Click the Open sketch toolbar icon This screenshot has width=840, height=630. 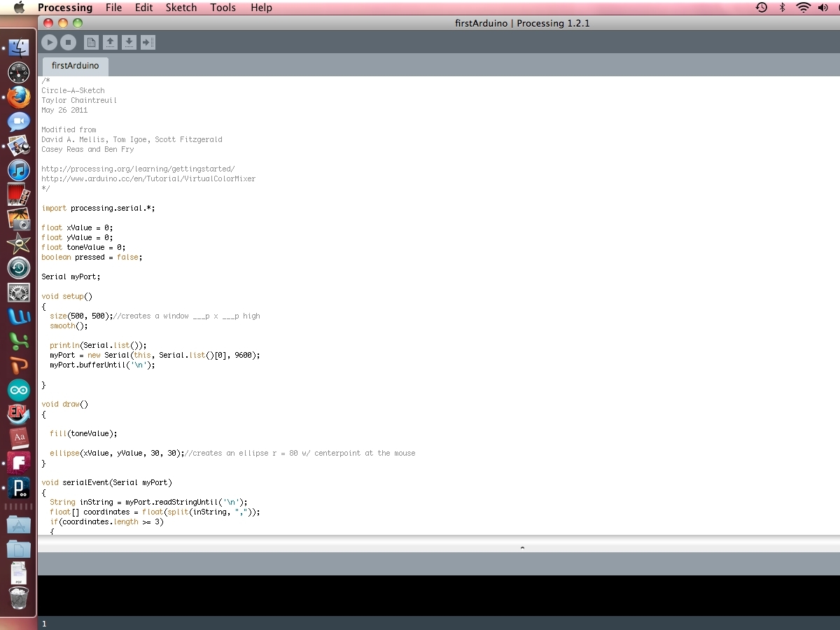tap(110, 43)
